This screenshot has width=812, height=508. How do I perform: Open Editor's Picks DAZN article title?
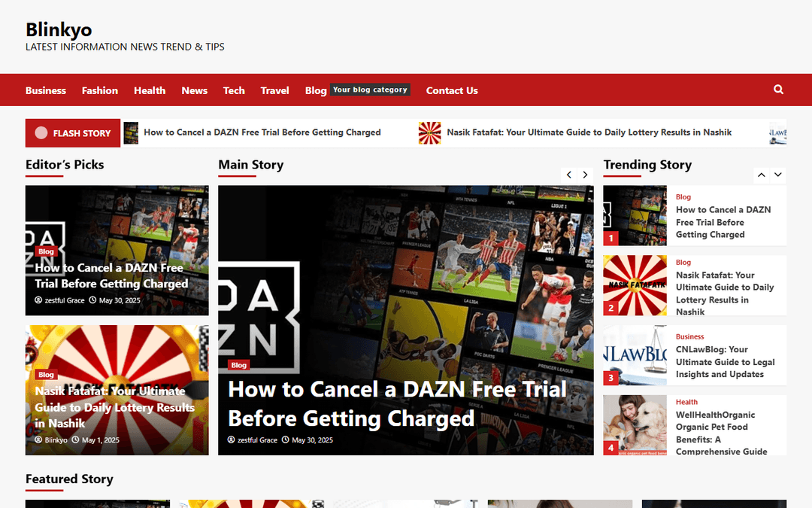pyautogui.click(x=111, y=275)
